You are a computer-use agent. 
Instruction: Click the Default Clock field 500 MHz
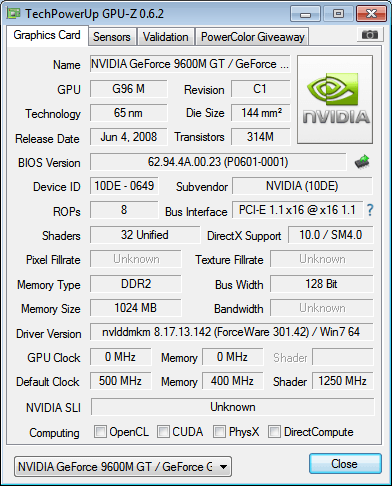(120, 381)
